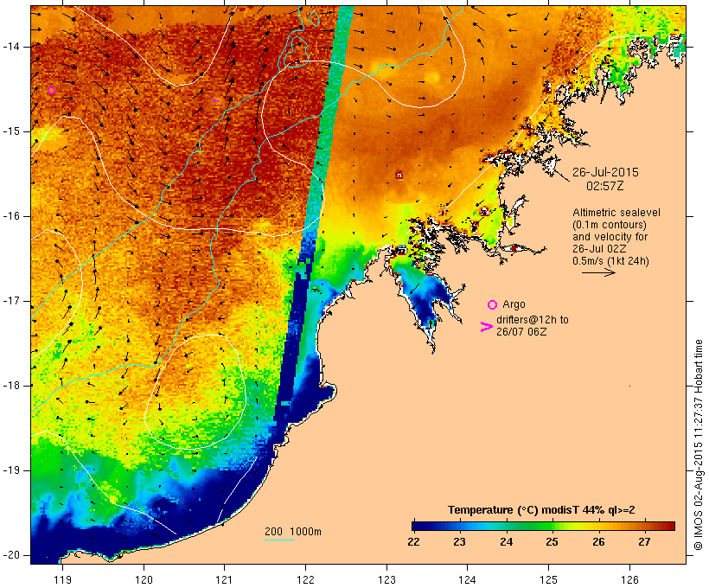Screen dimensions: 709x588
Task: Click the longitude label 122
Action: point(306,579)
